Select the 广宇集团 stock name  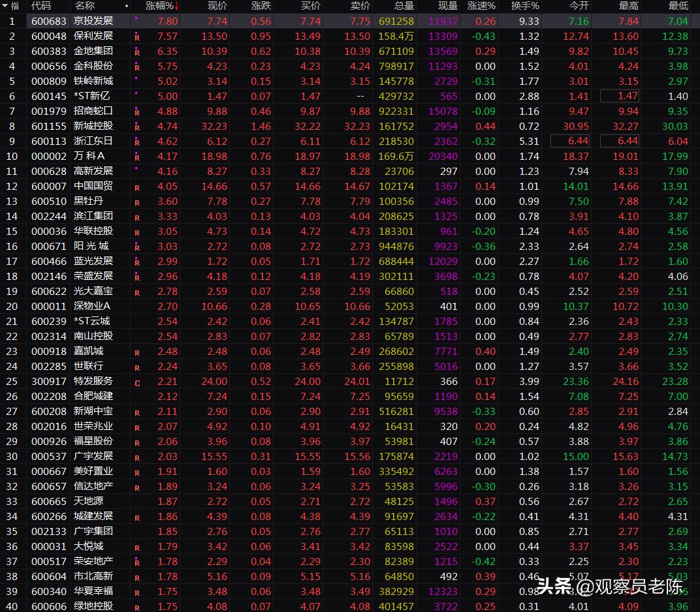[93, 531]
